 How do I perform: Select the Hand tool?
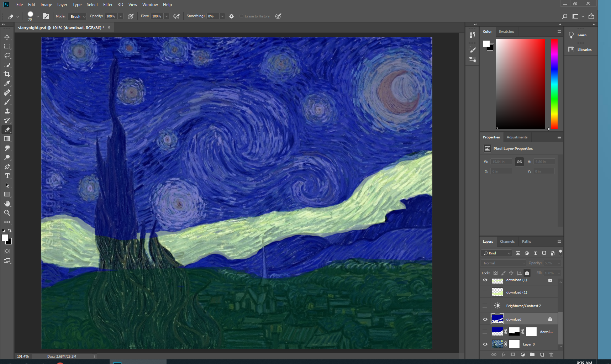coord(7,204)
